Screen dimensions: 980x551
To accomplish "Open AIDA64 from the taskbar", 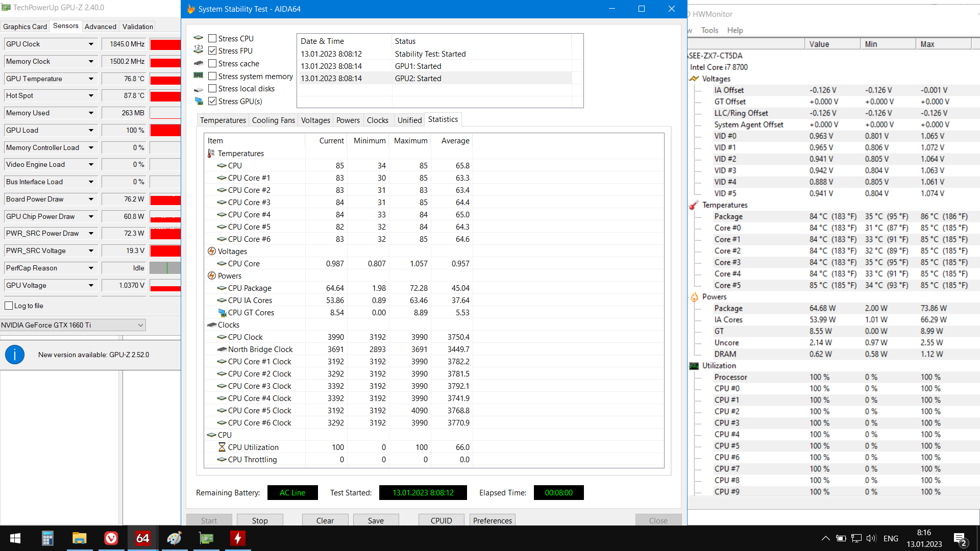I will pos(142,538).
